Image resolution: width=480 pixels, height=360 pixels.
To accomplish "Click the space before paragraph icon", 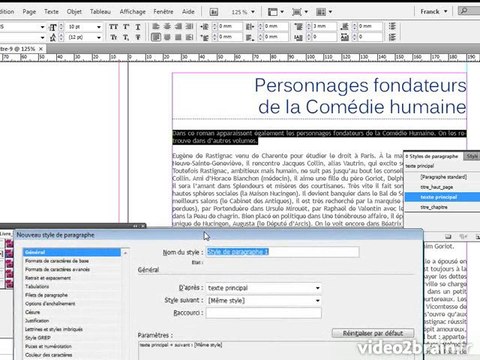I will [x=299, y=27].
